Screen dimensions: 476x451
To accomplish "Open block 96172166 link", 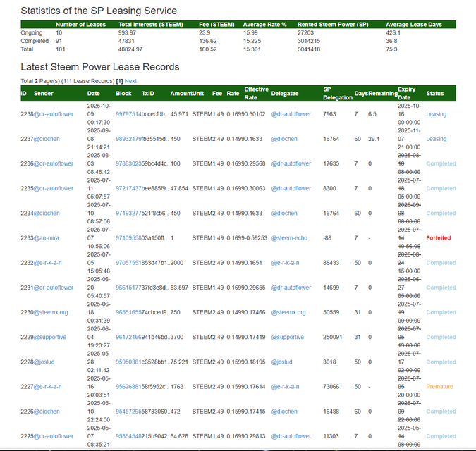I will (x=128, y=337).
